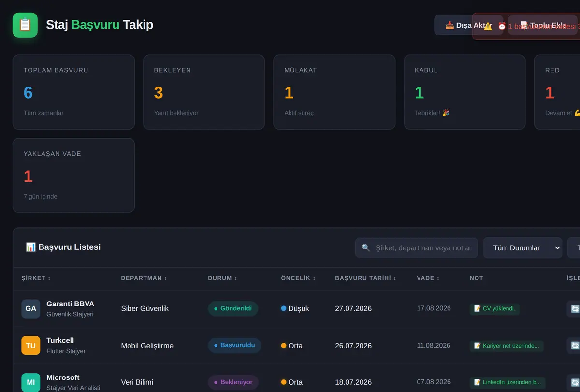
Task: Click the deadline date 11.08.2026
Action: click(434, 346)
